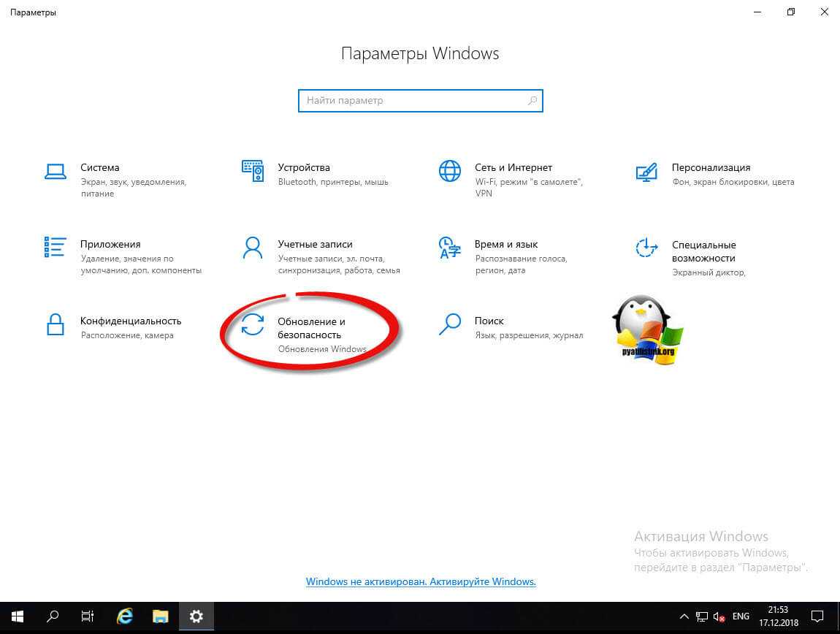Launch Internet Explorer from the taskbar
The width and height of the screenshot is (840, 634).
pyautogui.click(x=125, y=617)
